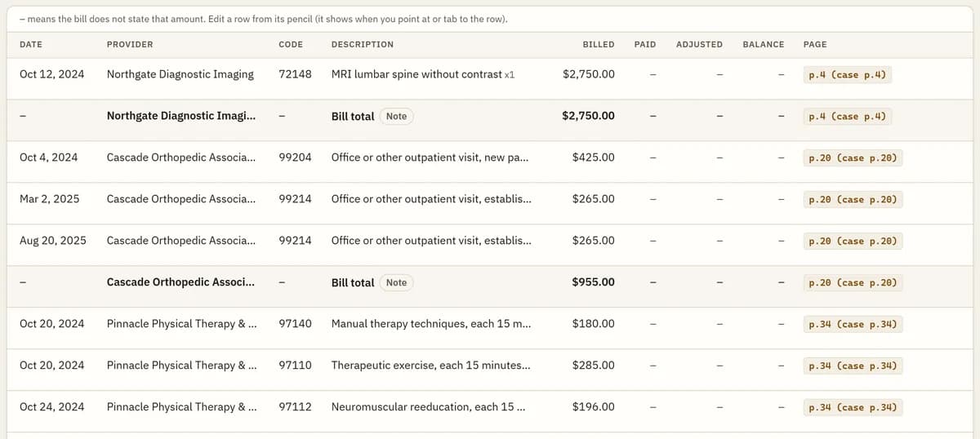
Task: Click bold Cascade Orthopedic provider in total row
Action: [180, 282]
